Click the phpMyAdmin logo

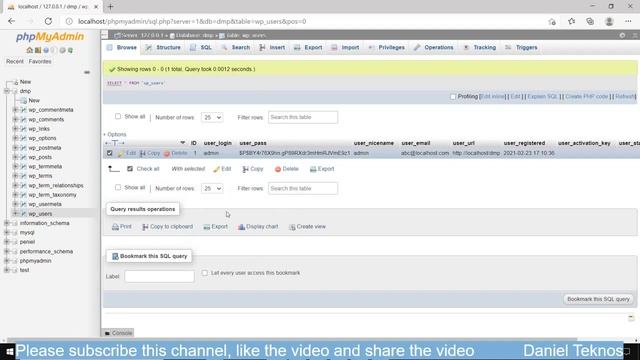pyautogui.click(x=50, y=37)
